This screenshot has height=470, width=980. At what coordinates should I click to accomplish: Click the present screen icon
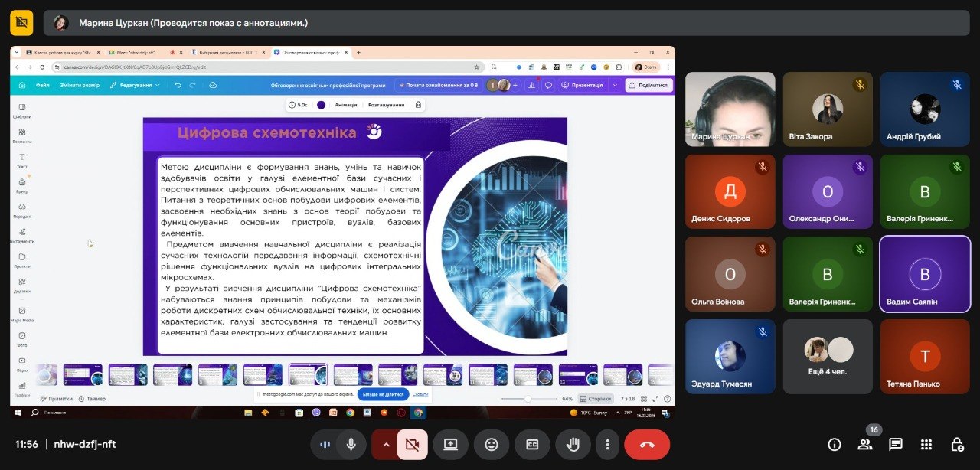(450, 444)
